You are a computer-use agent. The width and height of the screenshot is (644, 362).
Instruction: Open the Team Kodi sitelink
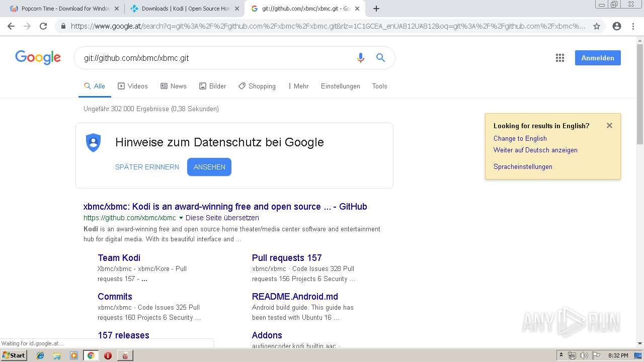pyautogui.click(x=119, y=257)
